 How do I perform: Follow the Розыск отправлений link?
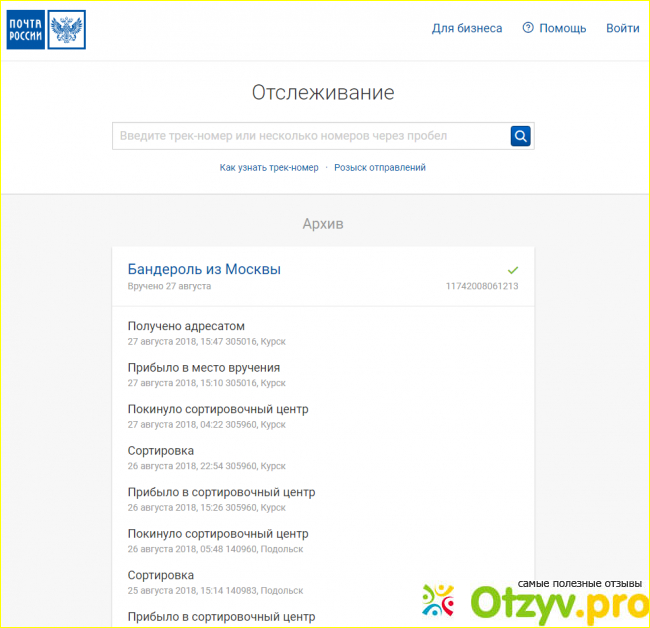point(380,167)
